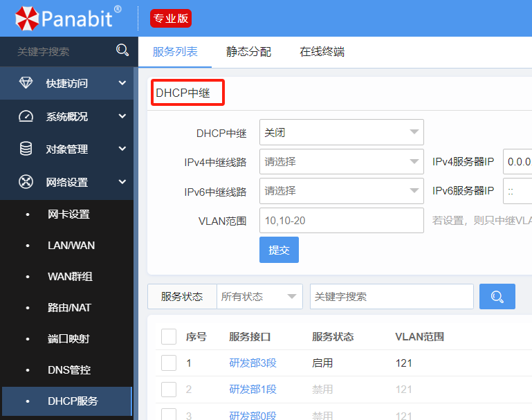Click the 服务状态 column header
This screenshot has height=420, width=532.
pos(333,336)
